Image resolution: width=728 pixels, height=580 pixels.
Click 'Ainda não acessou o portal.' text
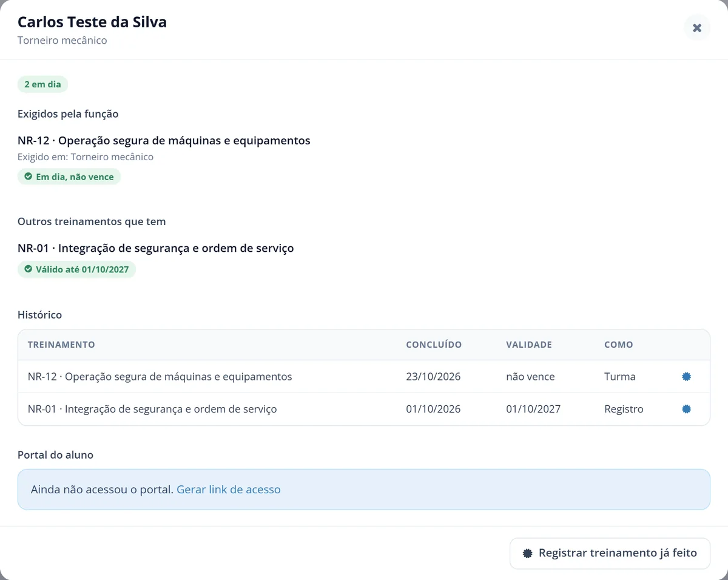103,490
